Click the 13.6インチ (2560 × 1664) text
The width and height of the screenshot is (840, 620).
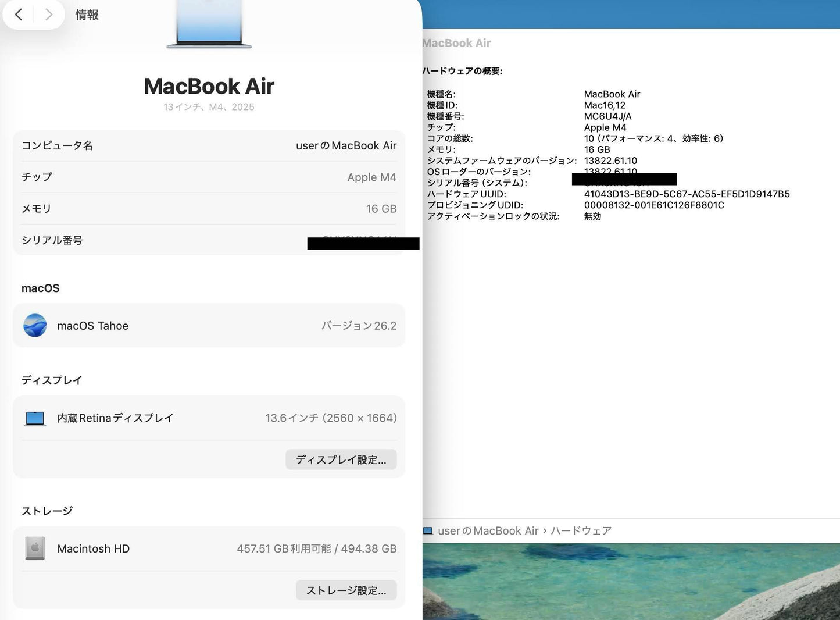click(x=331, y=418)
